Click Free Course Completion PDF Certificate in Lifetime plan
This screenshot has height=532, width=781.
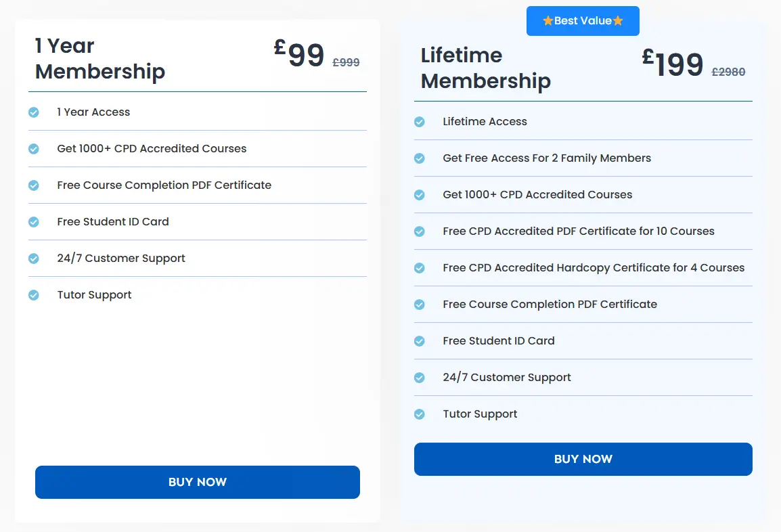coord(550,305)
